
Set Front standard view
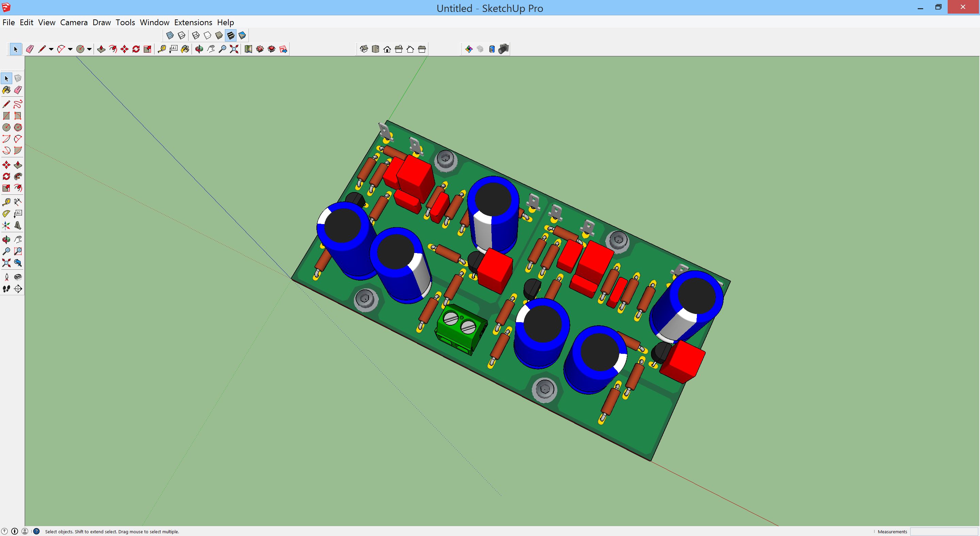(x=387, y=49)
